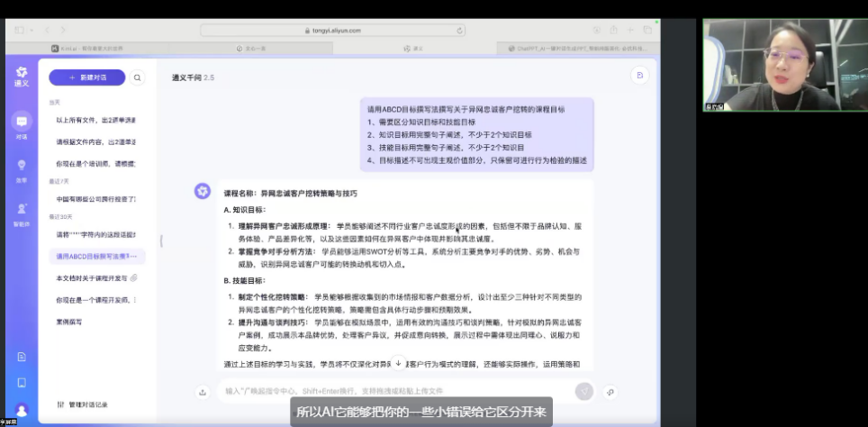868x427 pixels.
Task: Collapse the chat list panel handle
Action: (161, 241)
